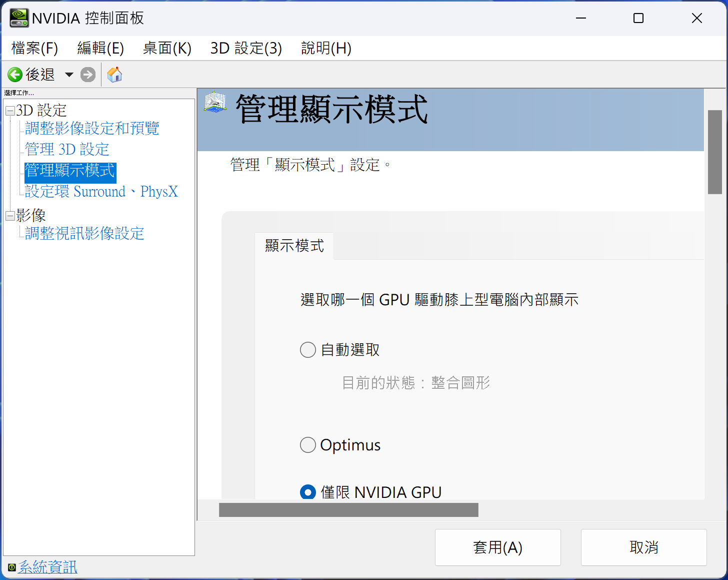Select 僅限 NVIDIA GPU radio button
728x580 pixels.
pos(308,492)
